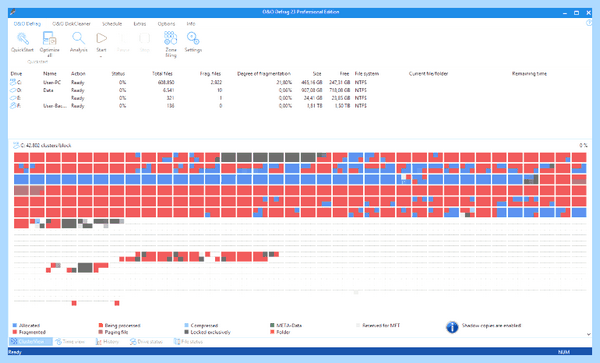The image size is (600, 363).
Task: Open the dropdown arrow under Start
Action: [x=101, y=56]
